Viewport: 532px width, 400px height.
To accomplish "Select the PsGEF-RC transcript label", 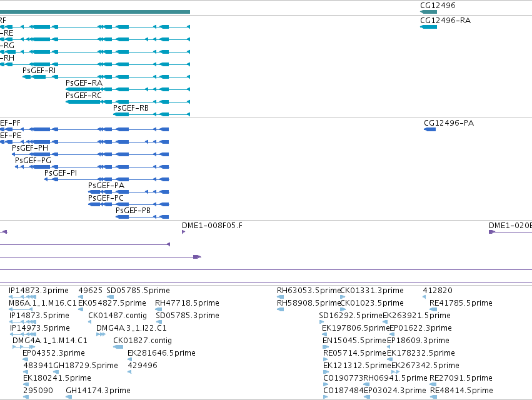I will (x=84, y=96).
